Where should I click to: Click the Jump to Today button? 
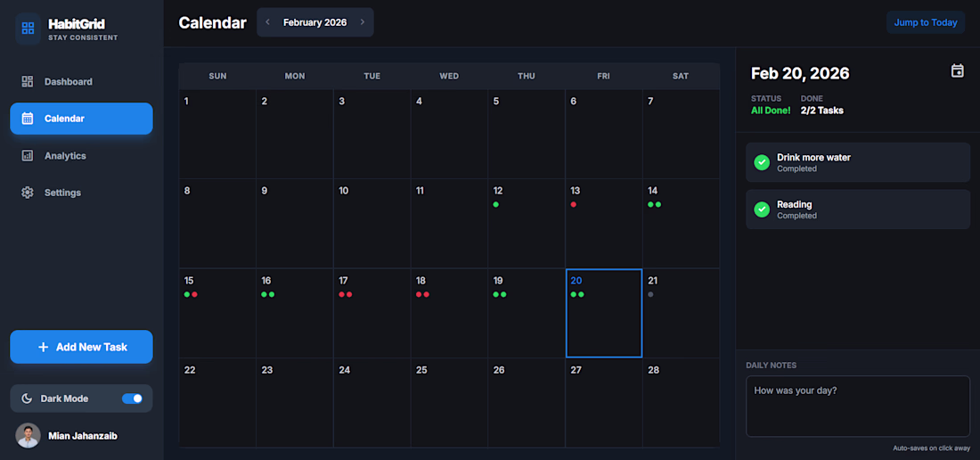click(926, 22)
